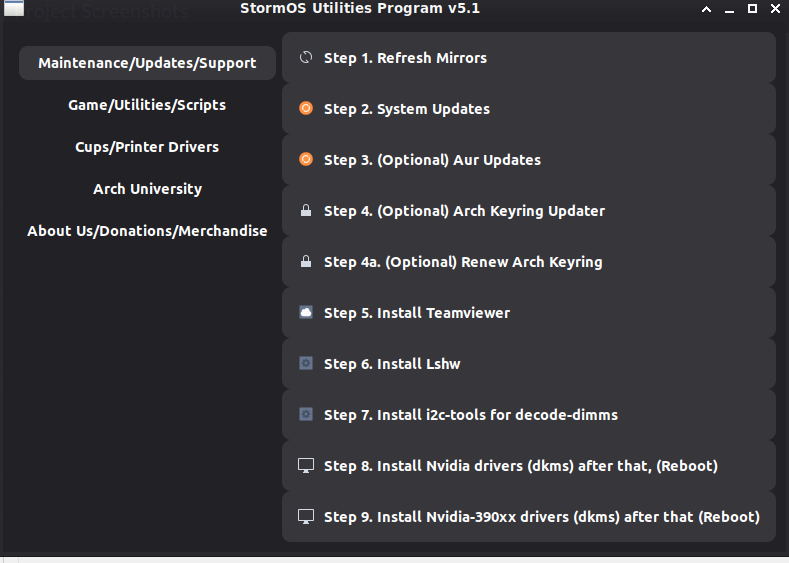Click the chip icon beside i2c-tools step

(306, 415)
